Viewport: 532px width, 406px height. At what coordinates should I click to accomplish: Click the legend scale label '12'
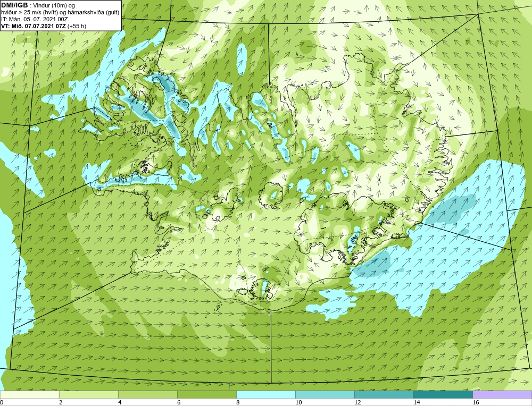coord(358,402)
